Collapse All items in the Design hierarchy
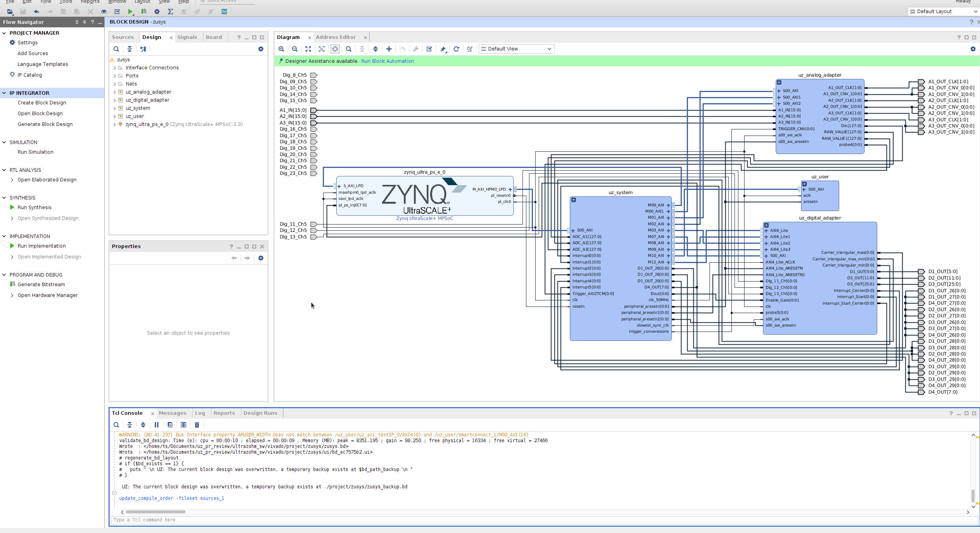 pos(130,49)
